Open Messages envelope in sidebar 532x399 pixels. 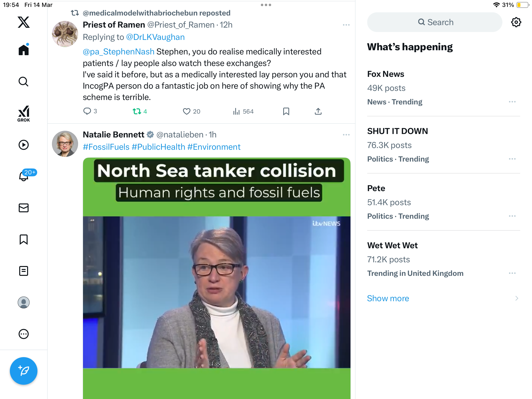click(24, 208)
